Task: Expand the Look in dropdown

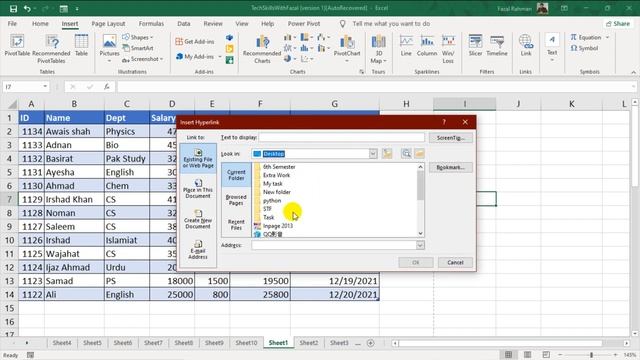Action: (x=373, y=153)
